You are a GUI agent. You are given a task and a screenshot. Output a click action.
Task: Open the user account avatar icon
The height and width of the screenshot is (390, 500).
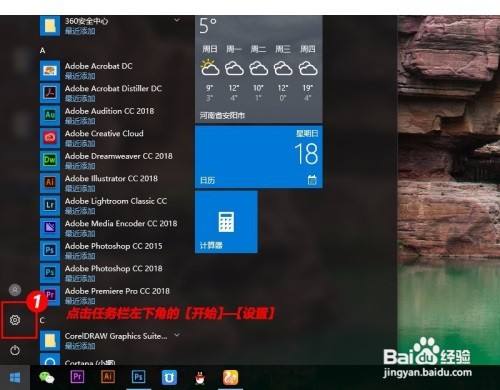pos(15,290)
